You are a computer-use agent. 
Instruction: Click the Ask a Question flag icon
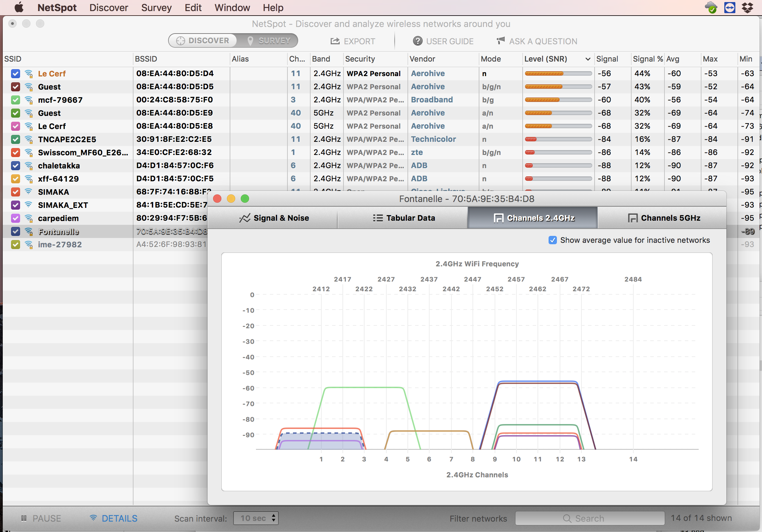[501, 41]
